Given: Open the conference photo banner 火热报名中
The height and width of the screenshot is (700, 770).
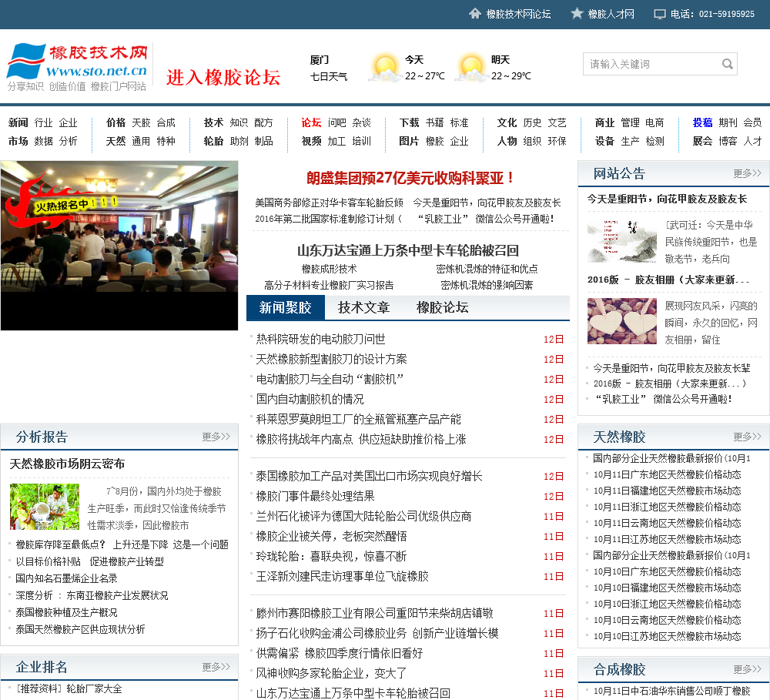Looking at the screenshot, I should click(x=119, y=246).
